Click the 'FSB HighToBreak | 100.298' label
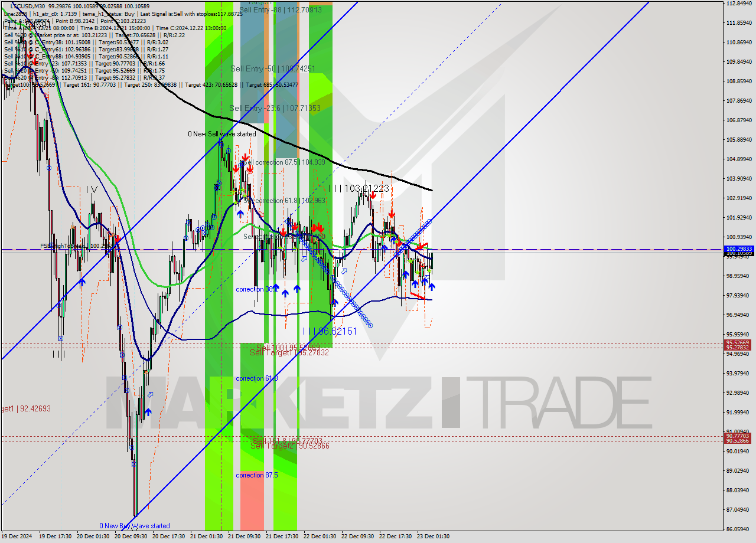Image resolution: width=756 pixels, height=543 pixels. [x=78, y=246]
